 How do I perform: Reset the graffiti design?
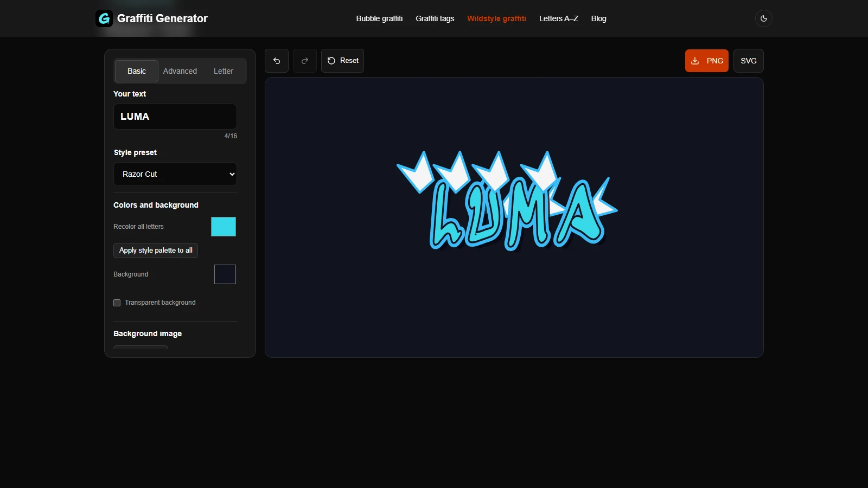tap(342, 61)
